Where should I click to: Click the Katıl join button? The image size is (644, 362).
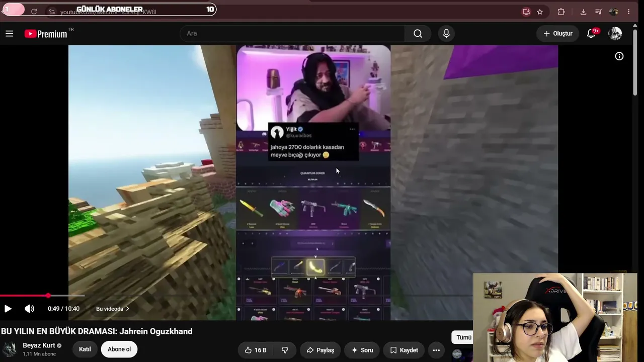pos(85,349)
